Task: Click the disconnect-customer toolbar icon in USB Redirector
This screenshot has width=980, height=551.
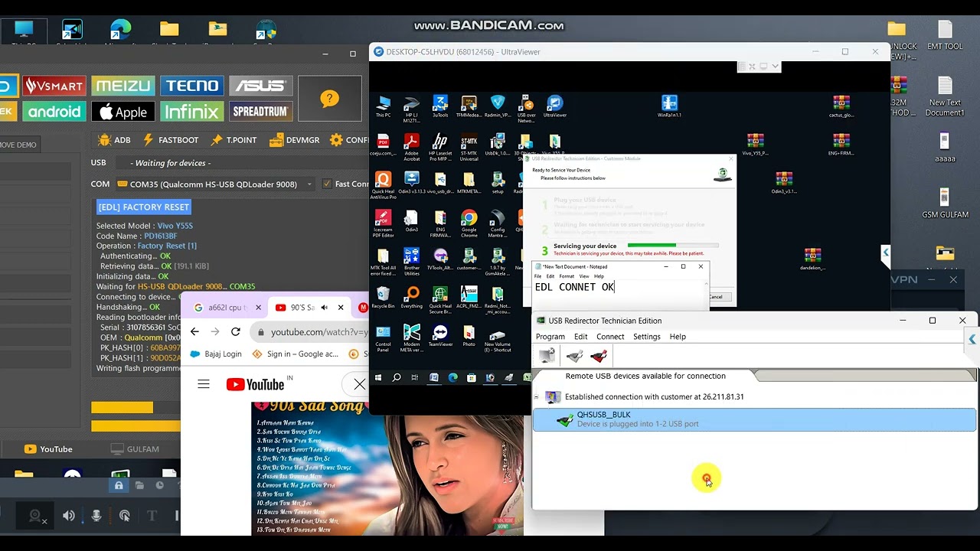Action: click(547, 356)
